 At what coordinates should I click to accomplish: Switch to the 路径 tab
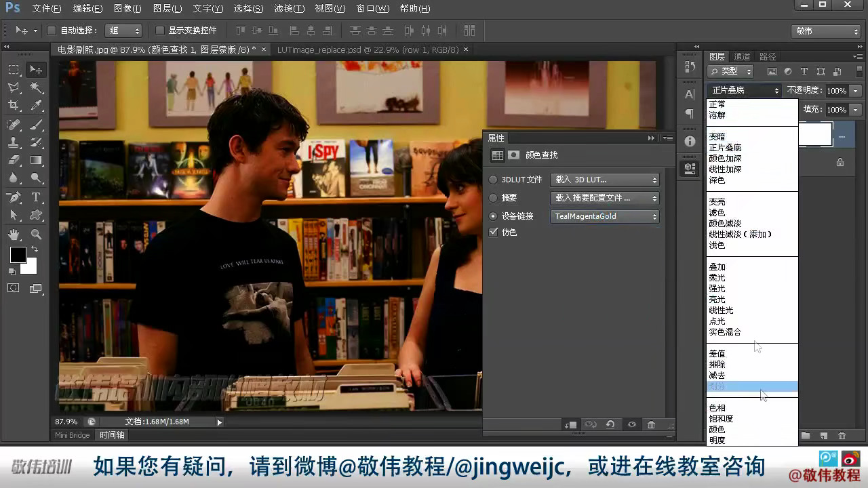[x=768, y=57]
